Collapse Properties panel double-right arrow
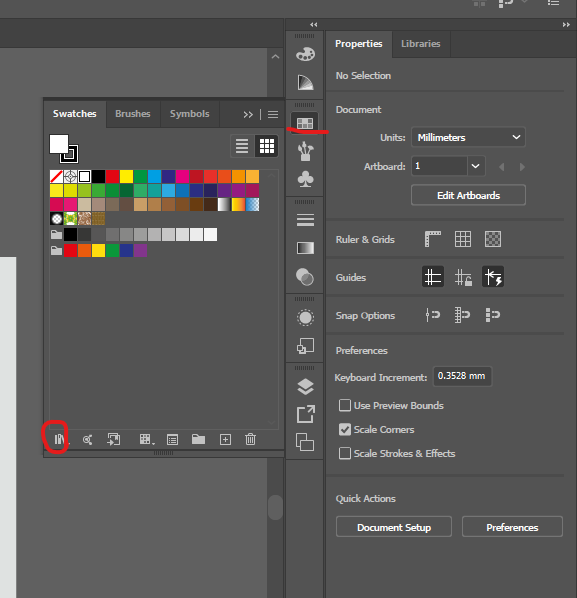Screen dimensions: 577x598 click(x=566, y=25)
